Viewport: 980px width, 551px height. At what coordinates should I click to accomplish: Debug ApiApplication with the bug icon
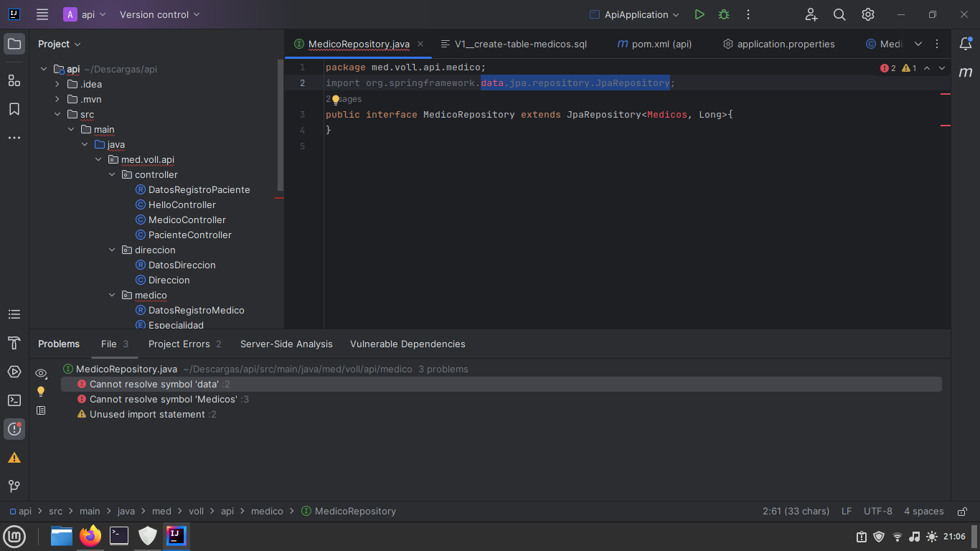(x=724, y=14)
